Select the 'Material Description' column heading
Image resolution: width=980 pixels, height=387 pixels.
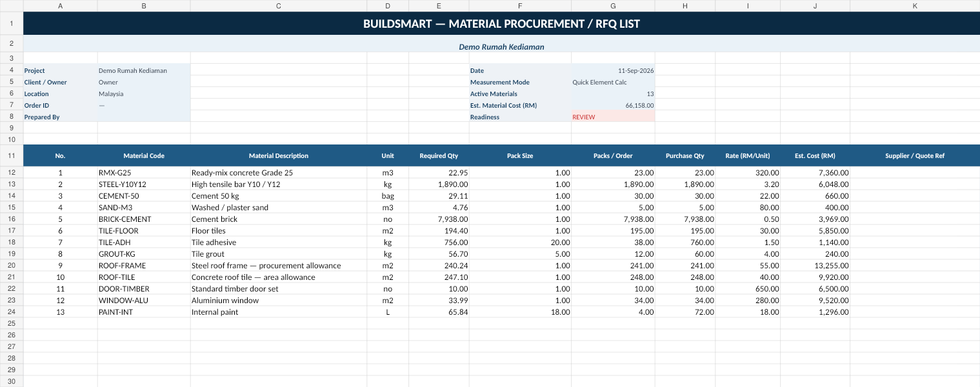point(279,155)
